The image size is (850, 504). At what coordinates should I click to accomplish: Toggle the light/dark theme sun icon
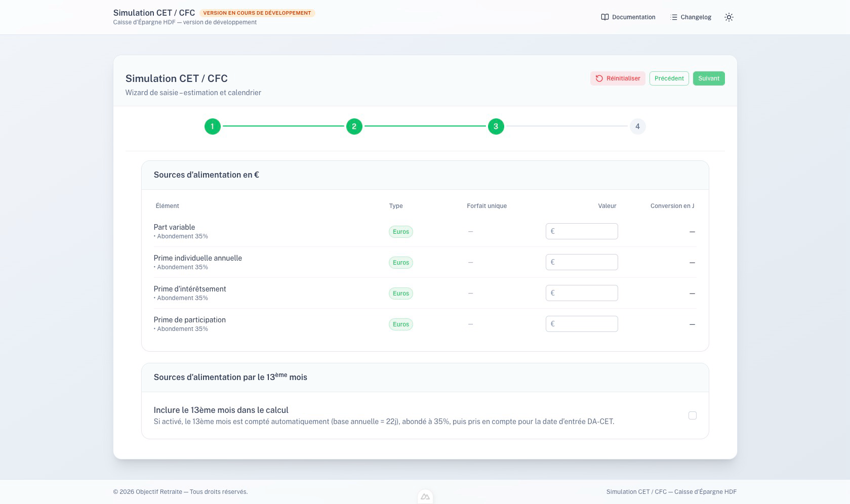729,17
